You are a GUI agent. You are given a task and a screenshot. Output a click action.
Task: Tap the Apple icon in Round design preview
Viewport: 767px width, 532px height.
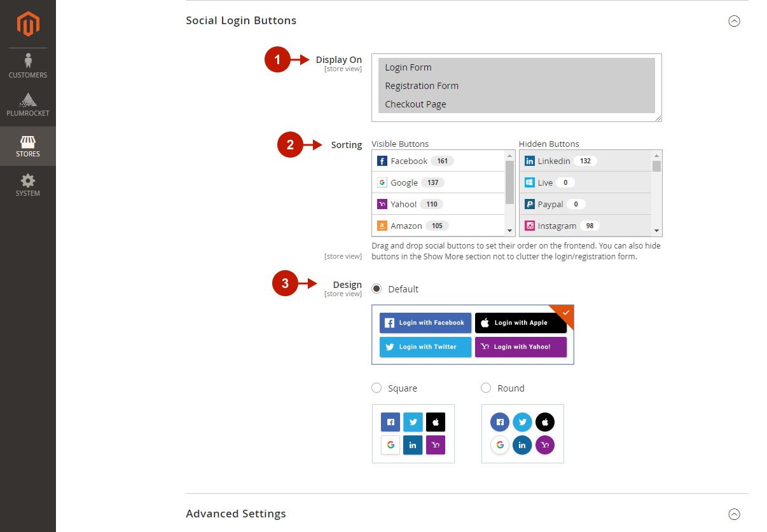[x=545, y=422]
